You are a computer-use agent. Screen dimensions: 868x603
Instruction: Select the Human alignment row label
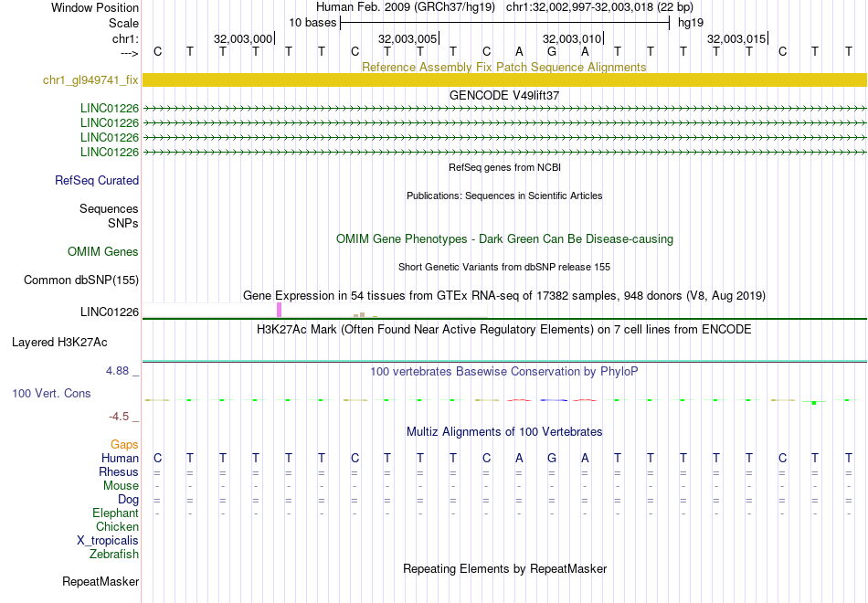(x=120, y=458)
